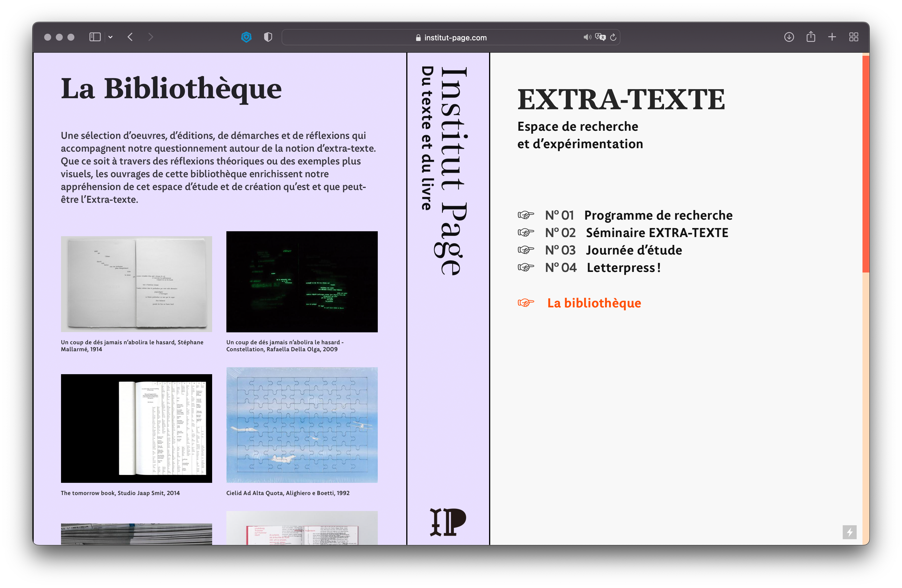Go back to the previous page
The height and width of the screenshot is (588, 902).
coord(130,37)
